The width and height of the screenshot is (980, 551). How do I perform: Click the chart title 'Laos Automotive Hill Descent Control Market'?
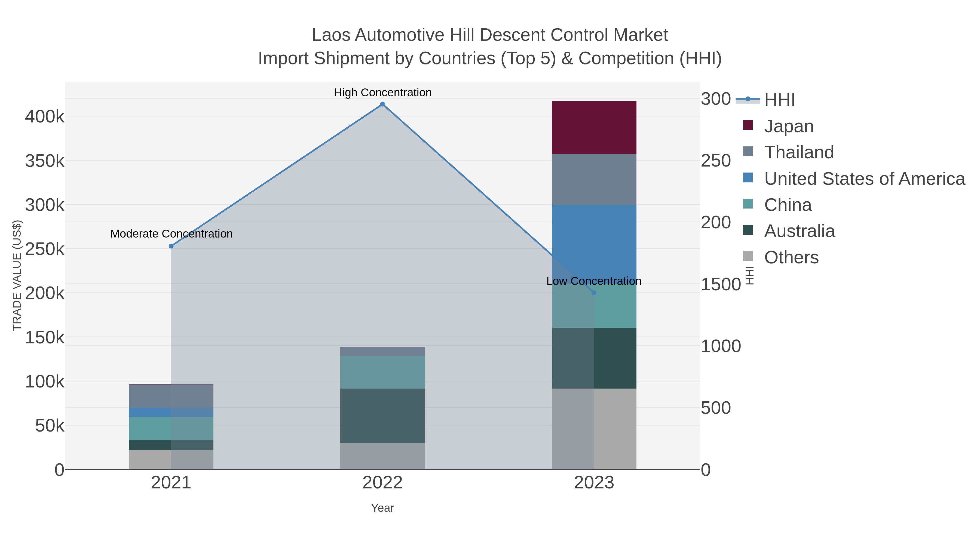click(x=490, y=35)
